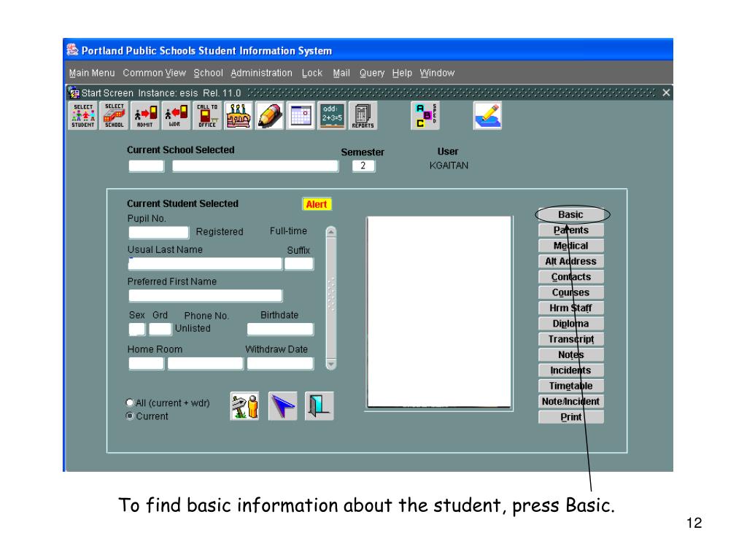Click the yellow Alert button

click(x=317, y=204)
